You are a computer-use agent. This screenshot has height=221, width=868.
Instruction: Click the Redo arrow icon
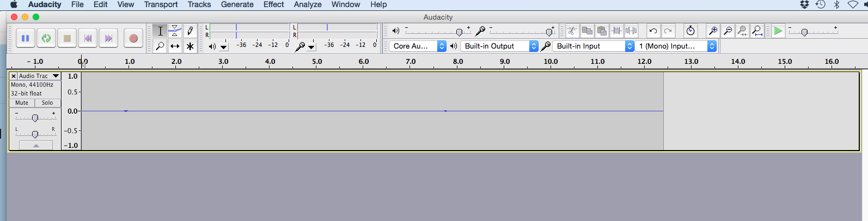pyautogui.click(x=668, y=31)
